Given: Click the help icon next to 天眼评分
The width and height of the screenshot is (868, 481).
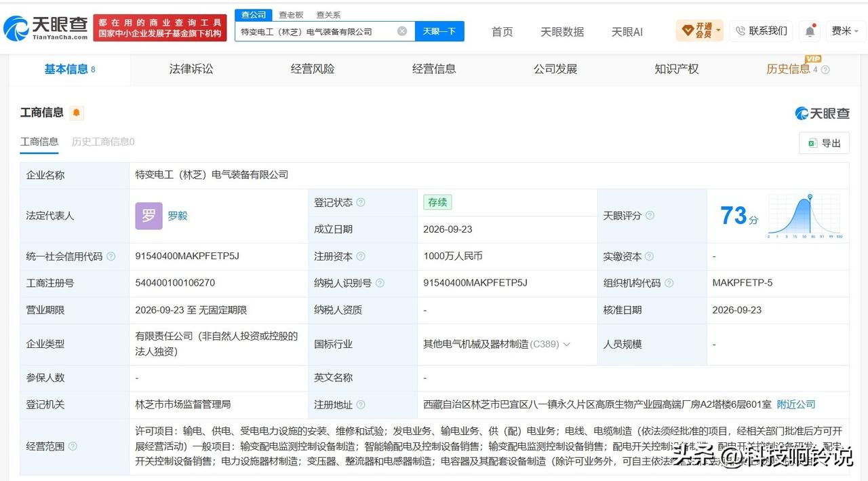Looking at the screenshot, I should [x=650, y=216].
